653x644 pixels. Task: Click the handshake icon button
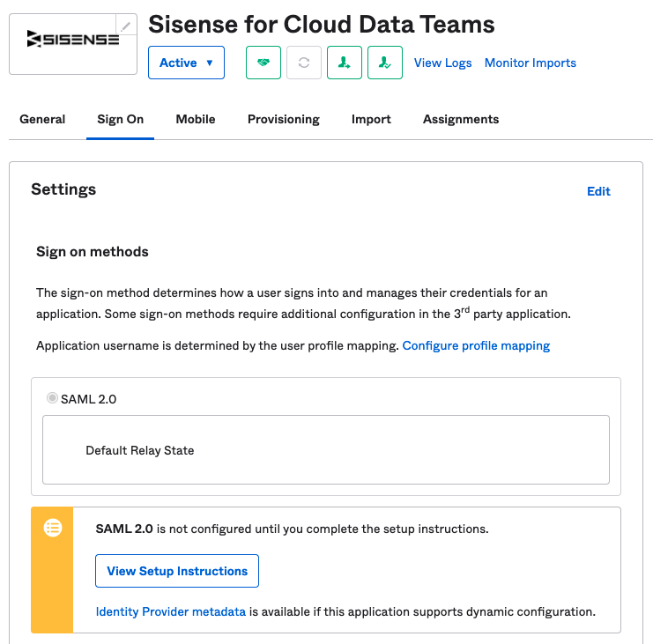tap(263, 63)
